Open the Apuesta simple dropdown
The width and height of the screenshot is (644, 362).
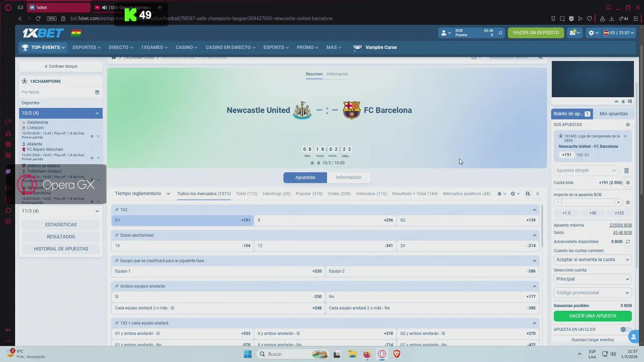(587, 171)
